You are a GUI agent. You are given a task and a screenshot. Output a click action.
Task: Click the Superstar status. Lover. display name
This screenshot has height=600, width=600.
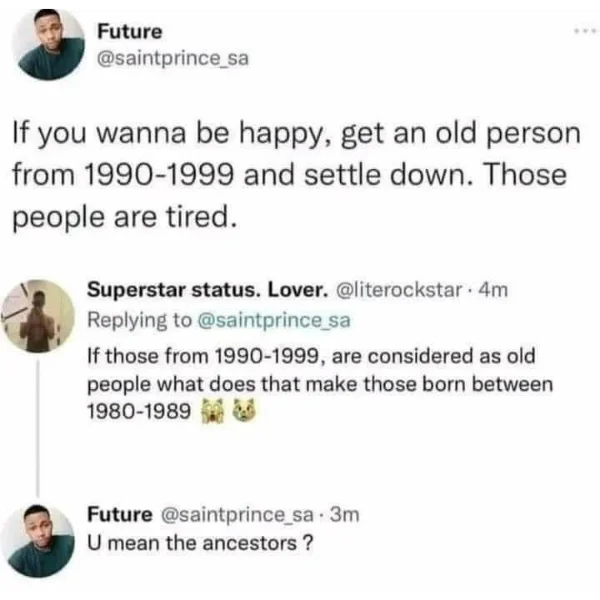click(208, 290)
